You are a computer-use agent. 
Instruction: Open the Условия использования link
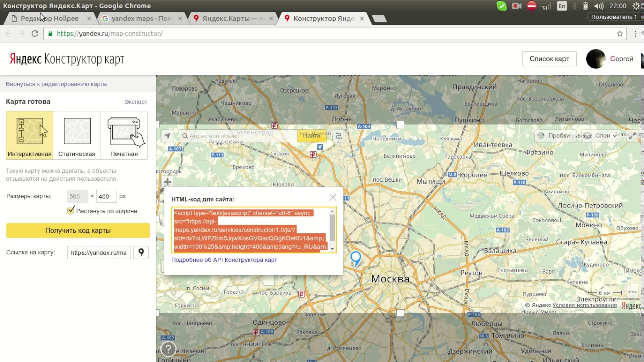tap(585, 305)
